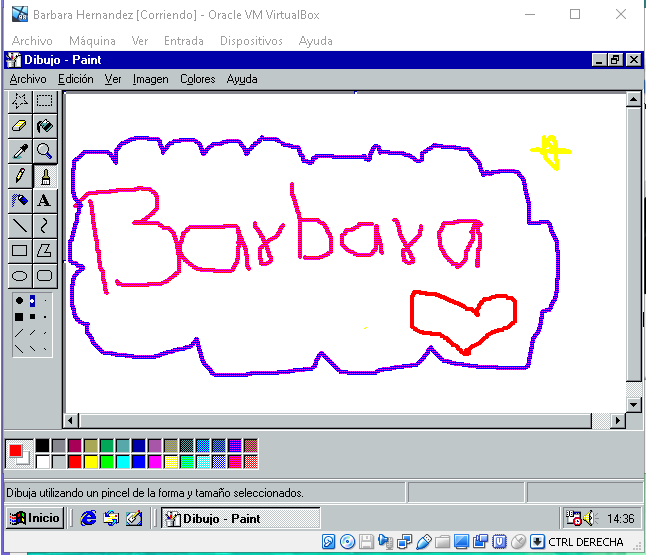Choose the Magnifier zoom tool
This screenshot has height=555, width=646.
tap(45, 151)
